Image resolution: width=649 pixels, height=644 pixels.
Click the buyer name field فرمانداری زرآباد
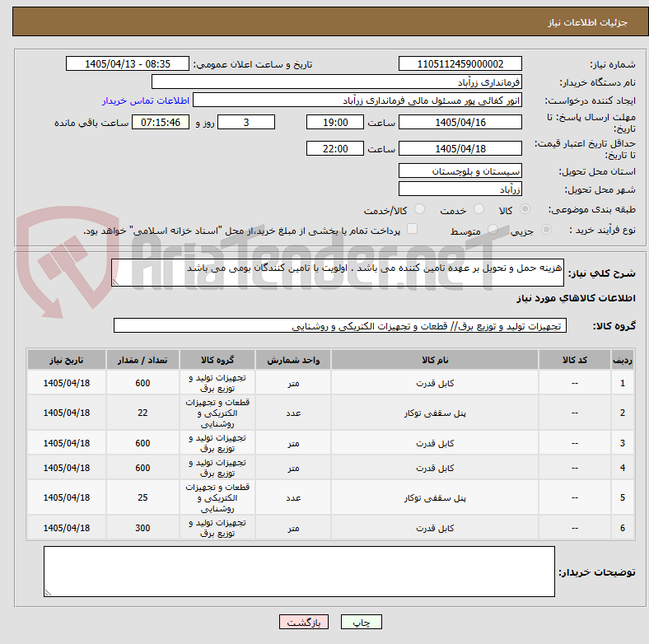click(x=337, y=82)
